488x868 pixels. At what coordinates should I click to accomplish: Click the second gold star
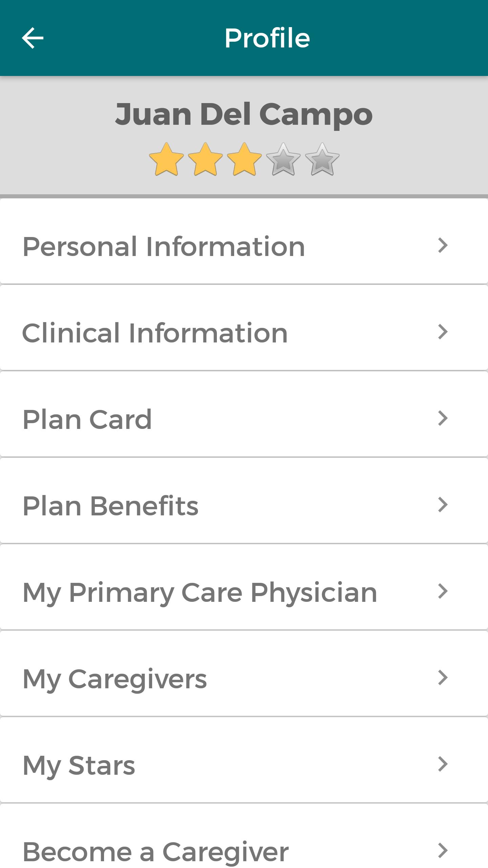click(205, 159)
